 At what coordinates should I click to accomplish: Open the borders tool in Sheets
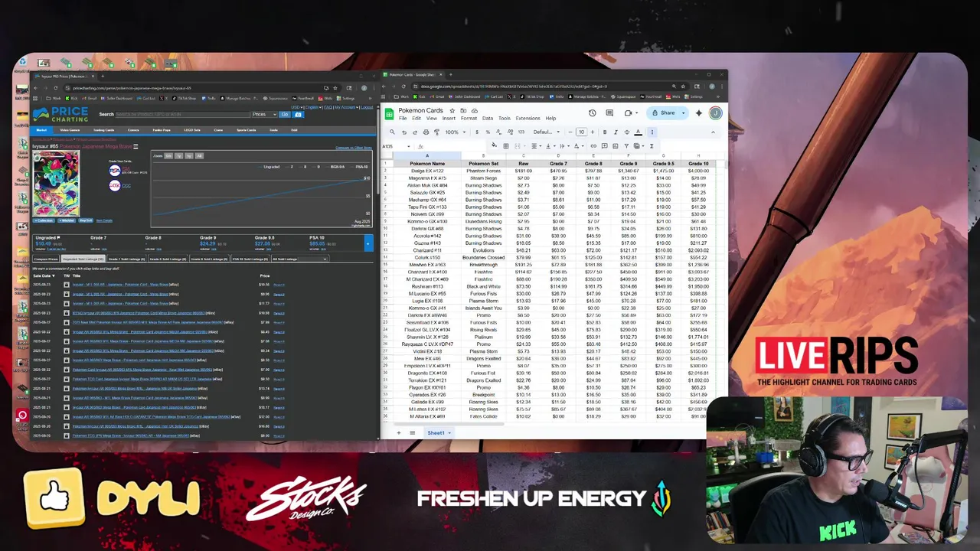click(x=506, y=145)
